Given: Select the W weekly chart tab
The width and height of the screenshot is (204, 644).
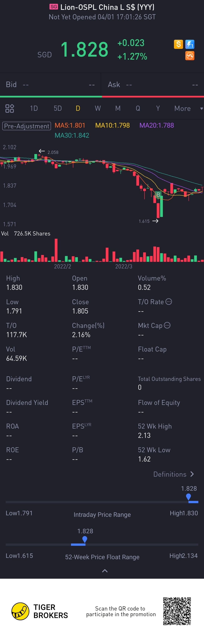Looking at the screenshot, I should [x=98, y=108].
